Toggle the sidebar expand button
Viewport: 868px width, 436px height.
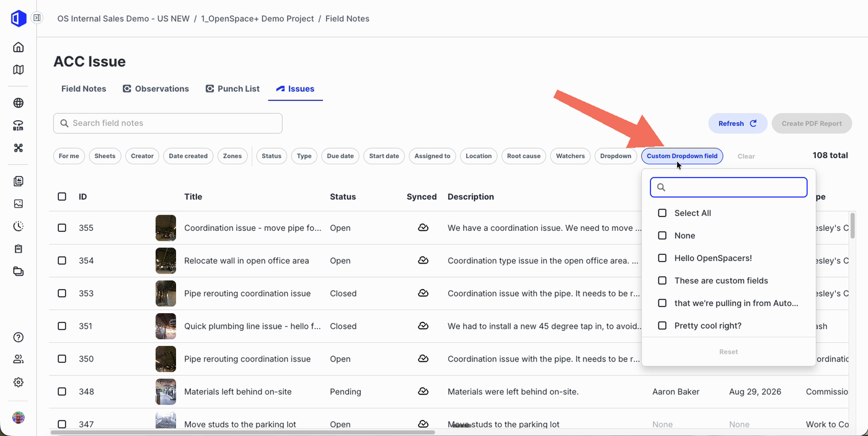click(x=37, y=18)
